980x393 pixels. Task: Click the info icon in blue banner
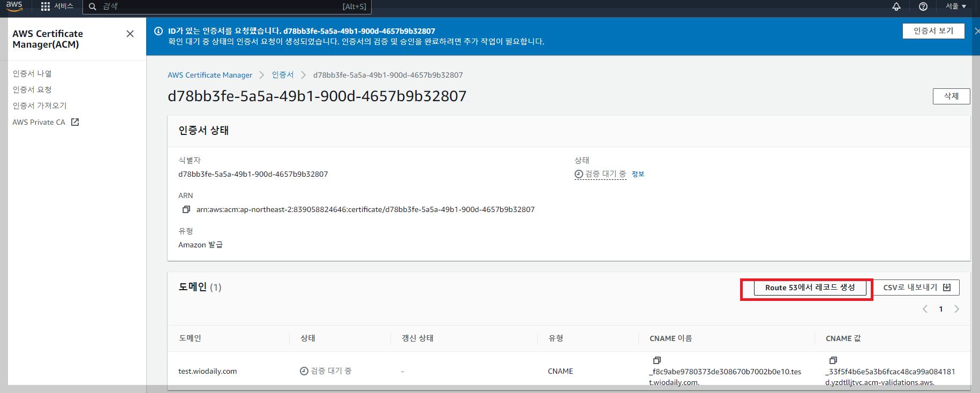(x=159, y=31)
